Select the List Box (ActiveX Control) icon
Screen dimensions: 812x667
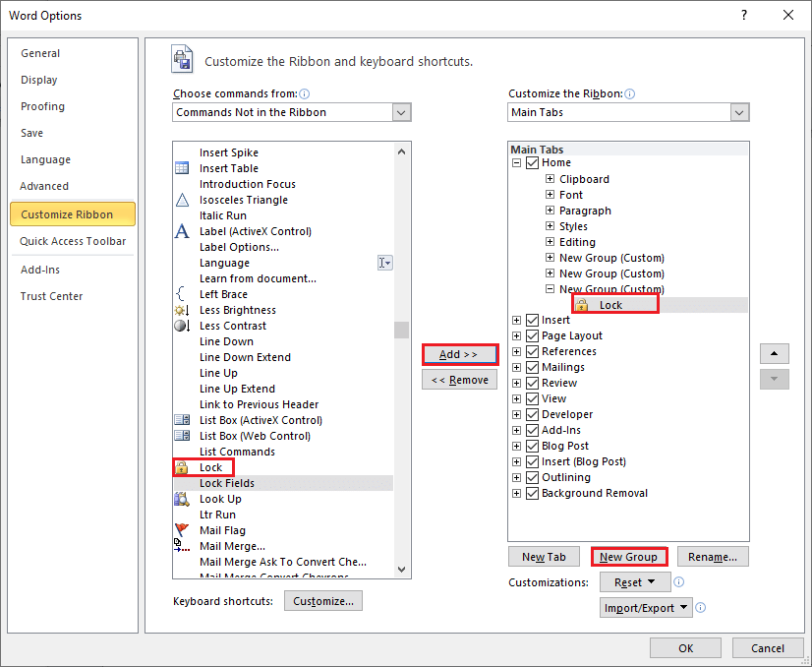[x=181, y=420]
